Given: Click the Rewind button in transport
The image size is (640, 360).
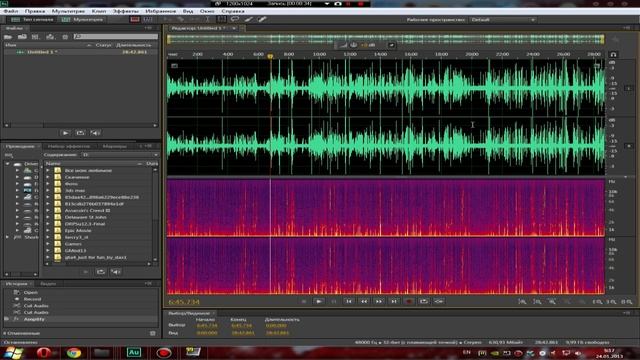Looking at the screenshot, I should point(364,302).
